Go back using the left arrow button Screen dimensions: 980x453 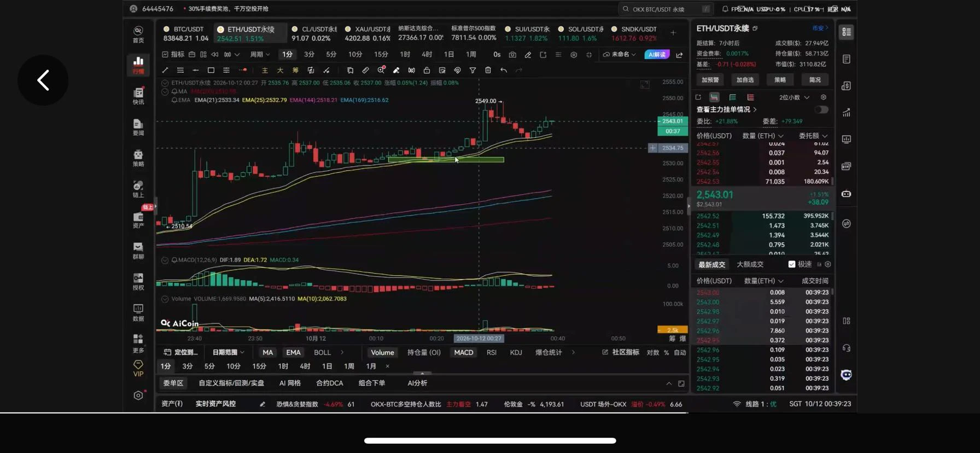click(43, 80)
